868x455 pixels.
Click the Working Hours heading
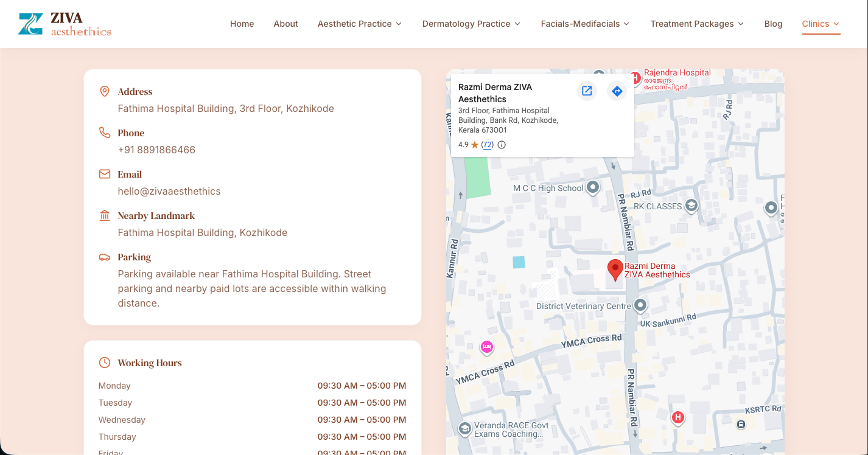click(150, 363)
